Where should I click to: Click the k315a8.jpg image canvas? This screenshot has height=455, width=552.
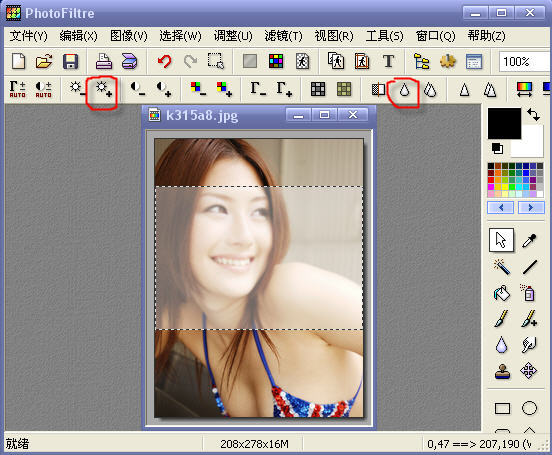click(x=259, y=278)
